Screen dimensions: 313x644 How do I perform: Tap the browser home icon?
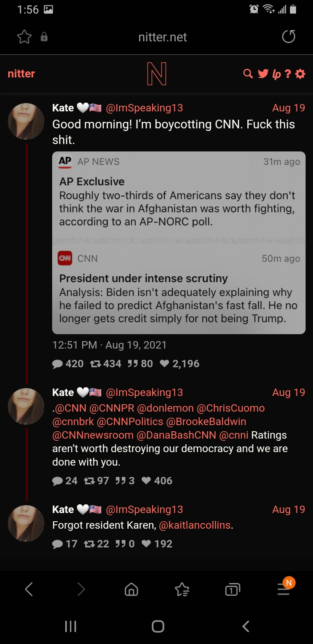point(131,590)
